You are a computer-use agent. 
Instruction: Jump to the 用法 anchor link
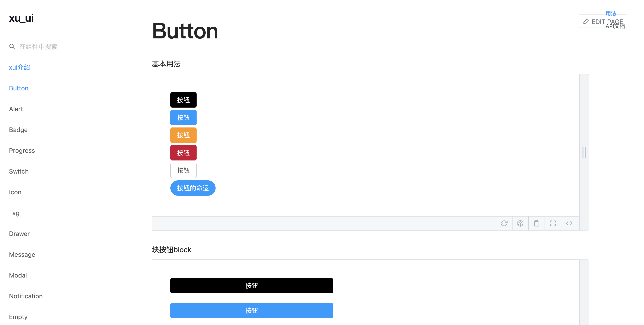pyautogui.click(x=611, y=13)
